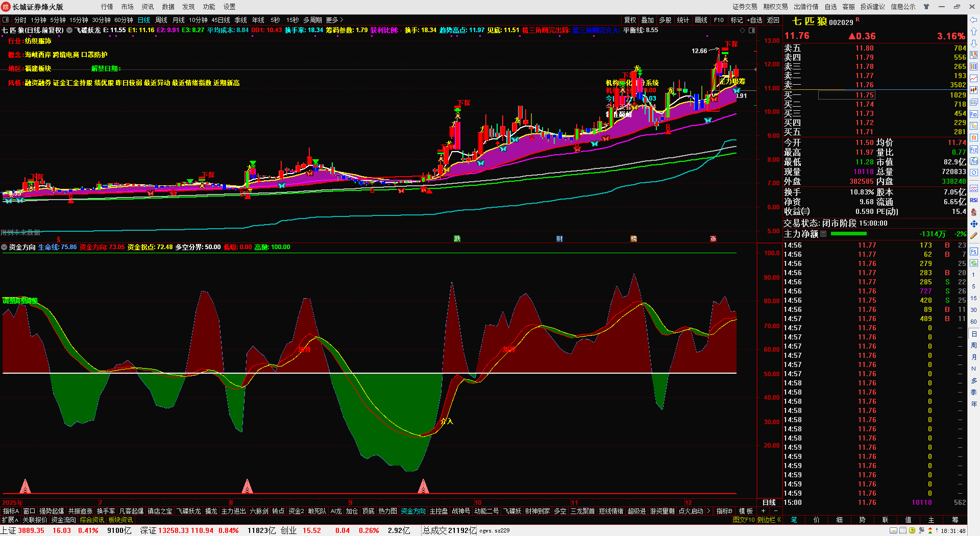Viewport: 980px width, 536px height.
Task: Click the F10 info icon in right sidebar
Action: tap(974, 114)
